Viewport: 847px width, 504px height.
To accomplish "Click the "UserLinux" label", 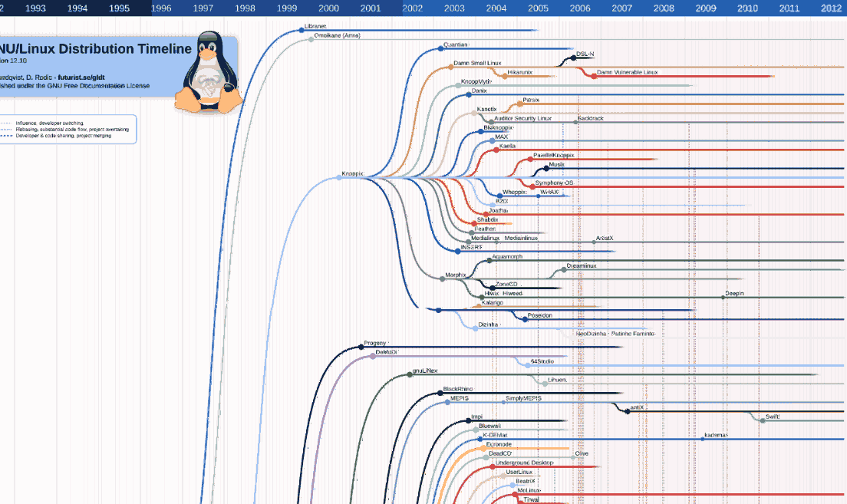I will 519,472.
